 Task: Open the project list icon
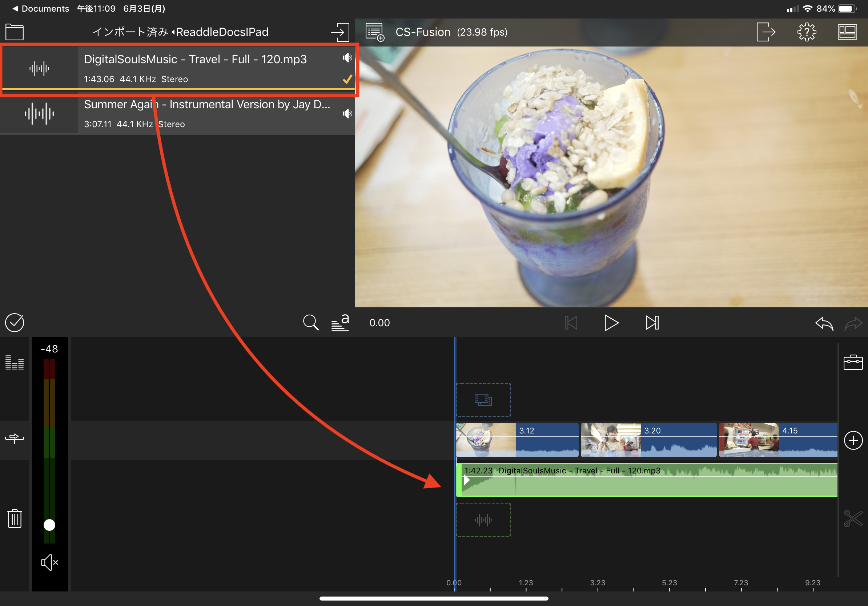click(x=374, y=32)
